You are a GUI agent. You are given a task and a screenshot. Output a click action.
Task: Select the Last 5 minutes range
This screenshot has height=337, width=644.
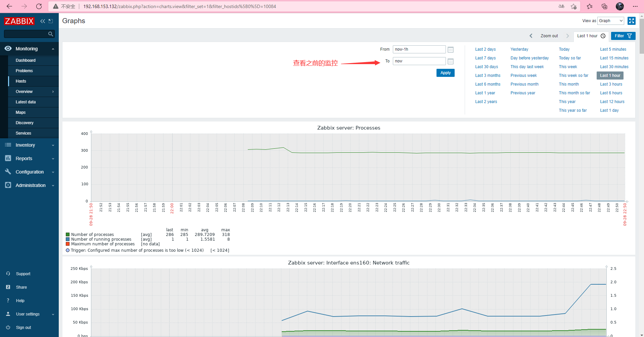(613, 49)
